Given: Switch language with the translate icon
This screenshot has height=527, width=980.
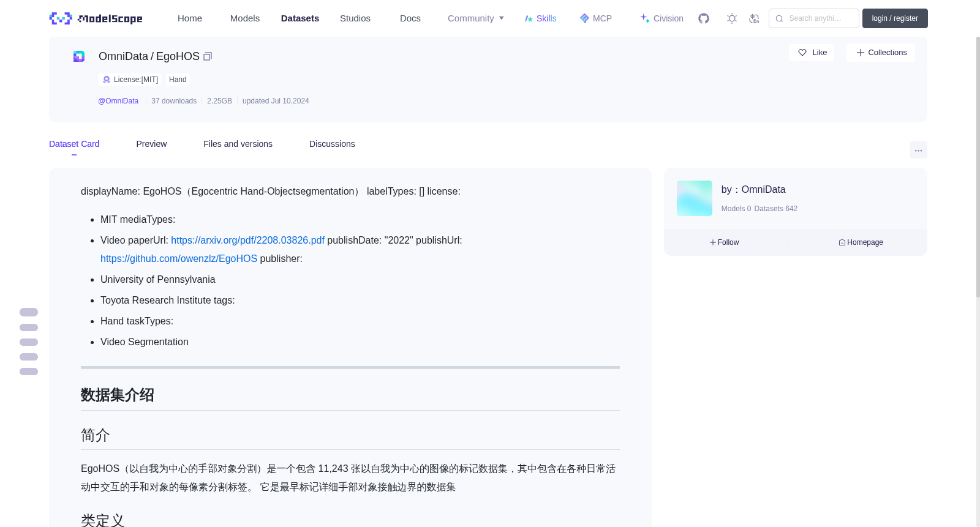Looking at the screenshot, I should (754, 18).
